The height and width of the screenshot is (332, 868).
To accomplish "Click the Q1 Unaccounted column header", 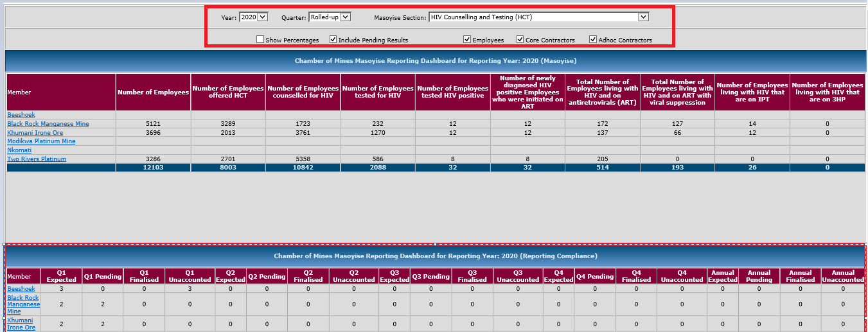I will 190,276.
